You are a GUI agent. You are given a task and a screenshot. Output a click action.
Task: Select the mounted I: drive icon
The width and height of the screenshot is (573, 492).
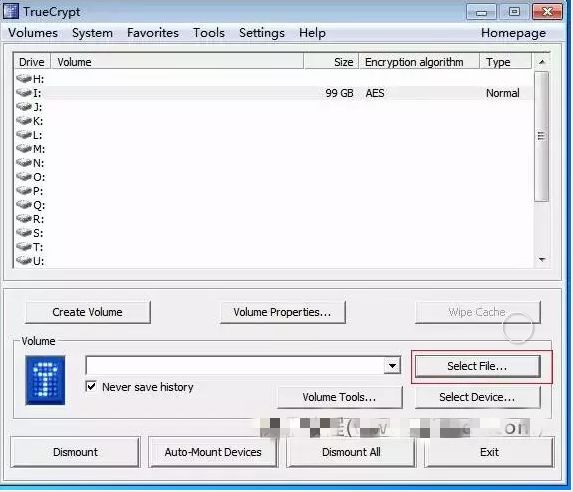click(x=24, y=93)
